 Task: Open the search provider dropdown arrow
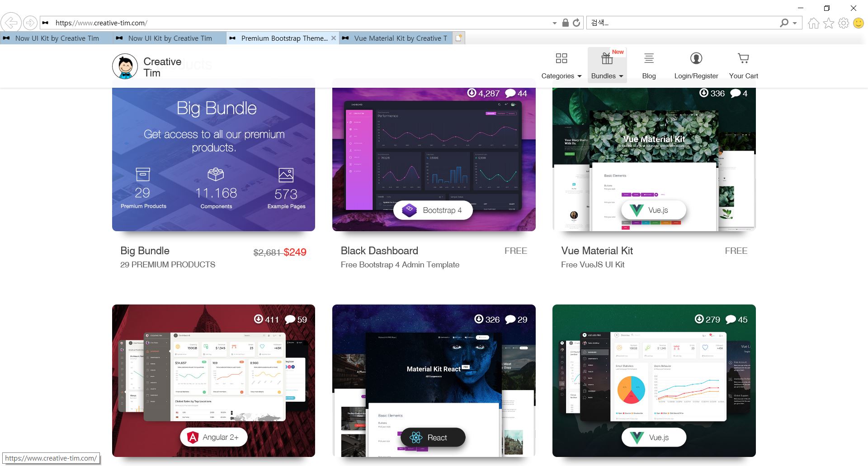click(795, 23)
